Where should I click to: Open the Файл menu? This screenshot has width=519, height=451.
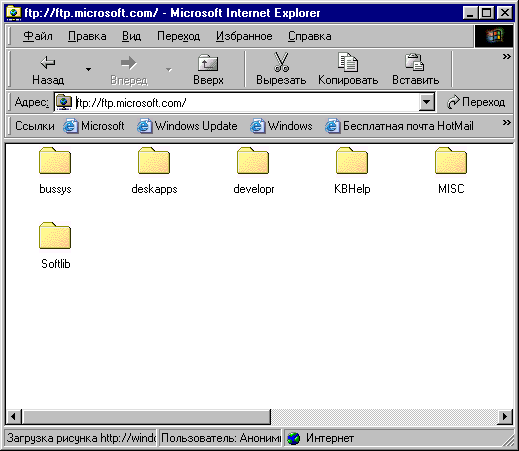tap(38, 36)
